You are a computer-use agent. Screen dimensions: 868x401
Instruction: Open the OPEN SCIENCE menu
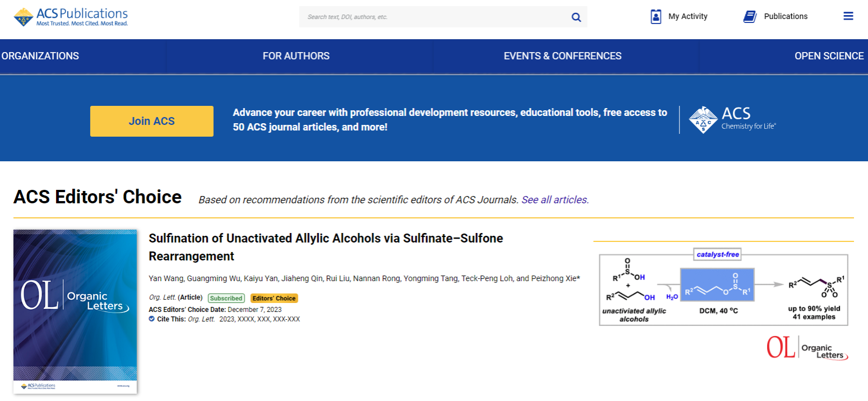click(x=829, y=56)
